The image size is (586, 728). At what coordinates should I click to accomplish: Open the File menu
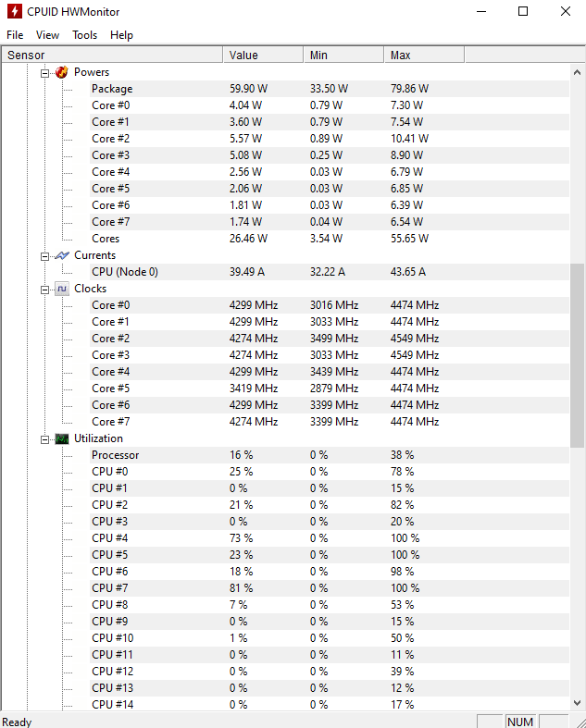[15, 35]
